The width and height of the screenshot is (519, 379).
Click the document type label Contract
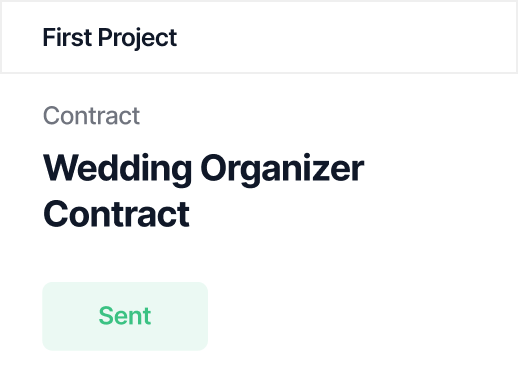click(x=91, y=116)
